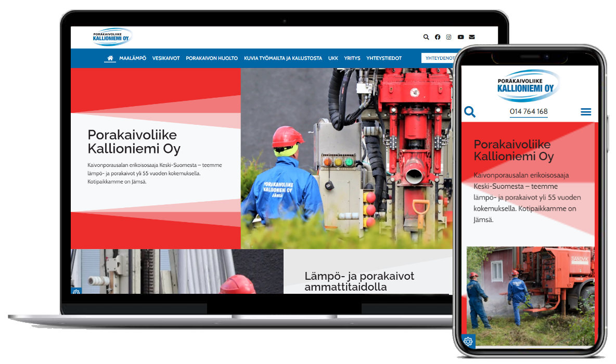Select Porakaivon huolto in navigation
Viewport: 616px width, 364px height.
pos(212,58)
